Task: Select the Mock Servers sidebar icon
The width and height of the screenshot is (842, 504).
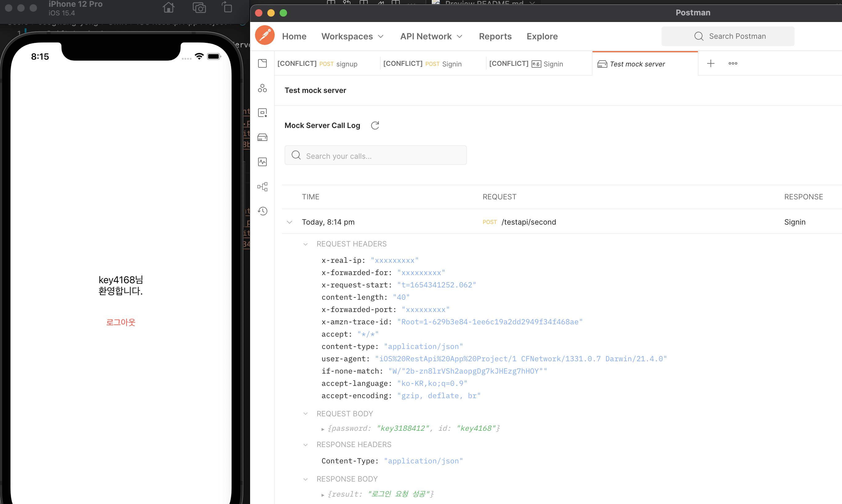Action: click(x=262, y=137)
